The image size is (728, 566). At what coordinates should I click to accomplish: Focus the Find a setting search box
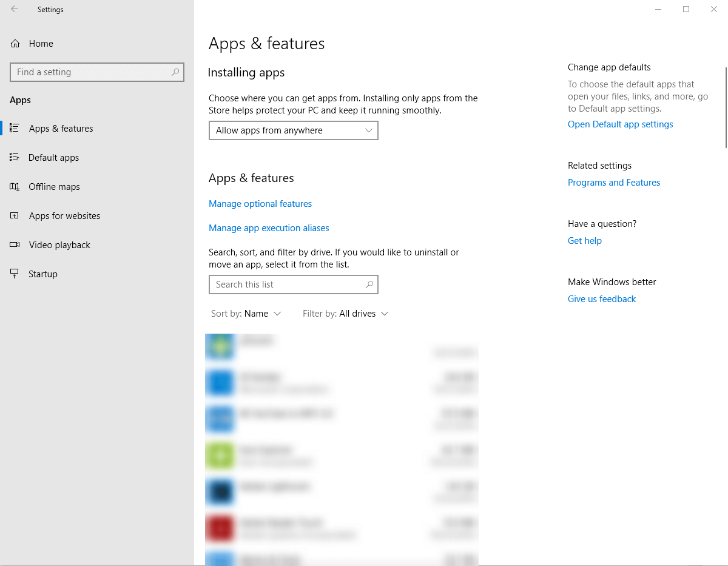(97, 72)
